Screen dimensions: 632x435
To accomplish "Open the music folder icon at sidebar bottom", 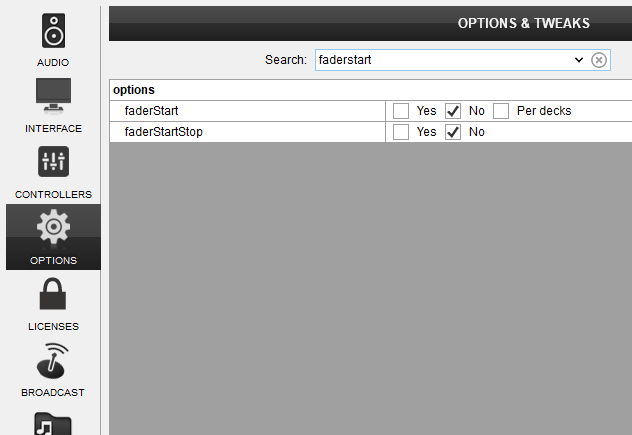I will [x=53, y=423].
